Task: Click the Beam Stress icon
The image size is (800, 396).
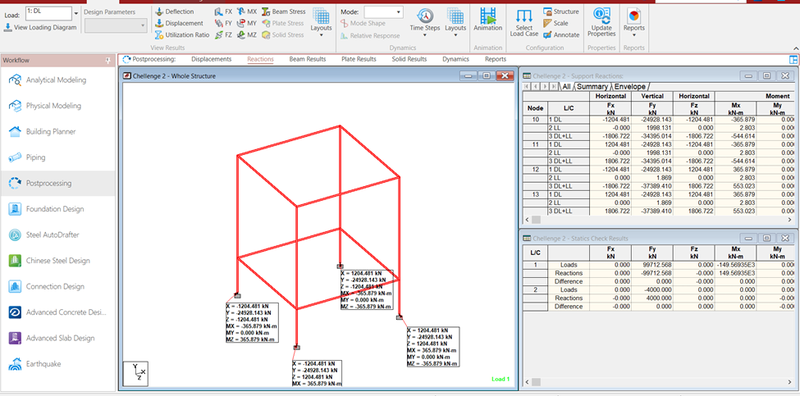Action: [266, 11]
